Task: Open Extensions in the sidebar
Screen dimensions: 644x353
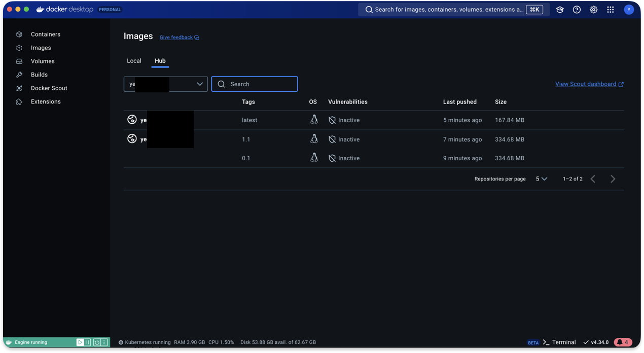Action: 46,101
